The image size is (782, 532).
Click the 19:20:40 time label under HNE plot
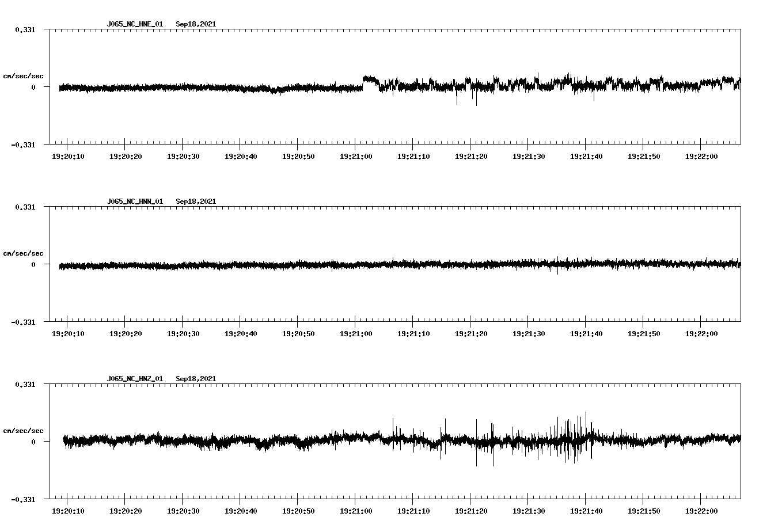coord(240,157)
